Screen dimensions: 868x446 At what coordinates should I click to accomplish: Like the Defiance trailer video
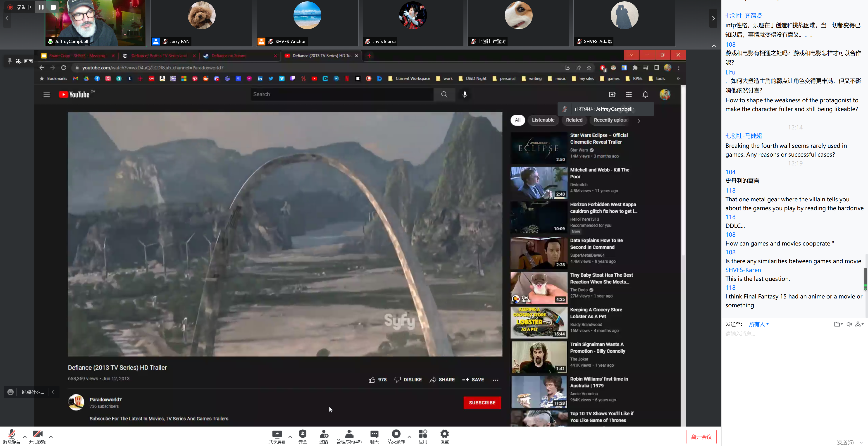point(377,380)
